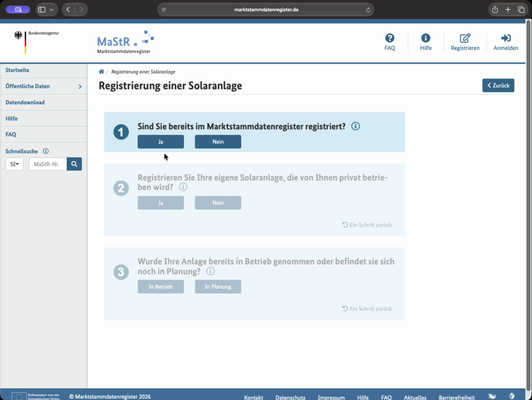Open the FAQ question mark icon
Image resolution: width=532 pixels, height=400 pixels.
tap(390, 38)
